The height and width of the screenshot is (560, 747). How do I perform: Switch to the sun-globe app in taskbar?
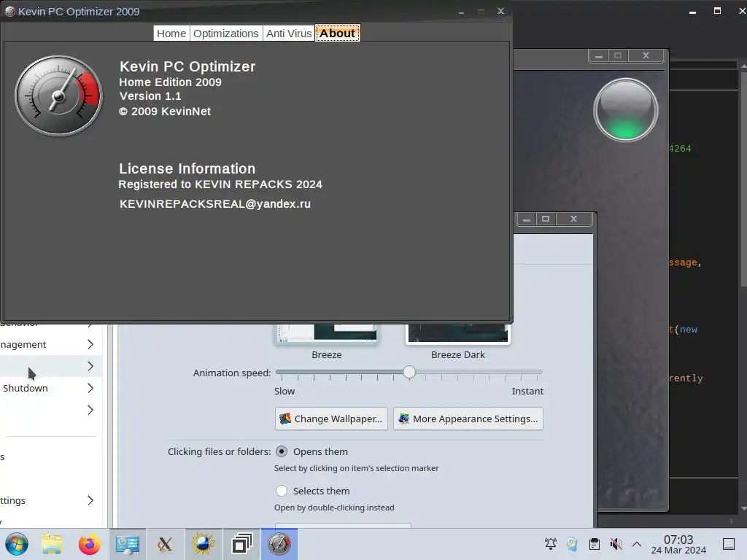[x=203, y=544]
